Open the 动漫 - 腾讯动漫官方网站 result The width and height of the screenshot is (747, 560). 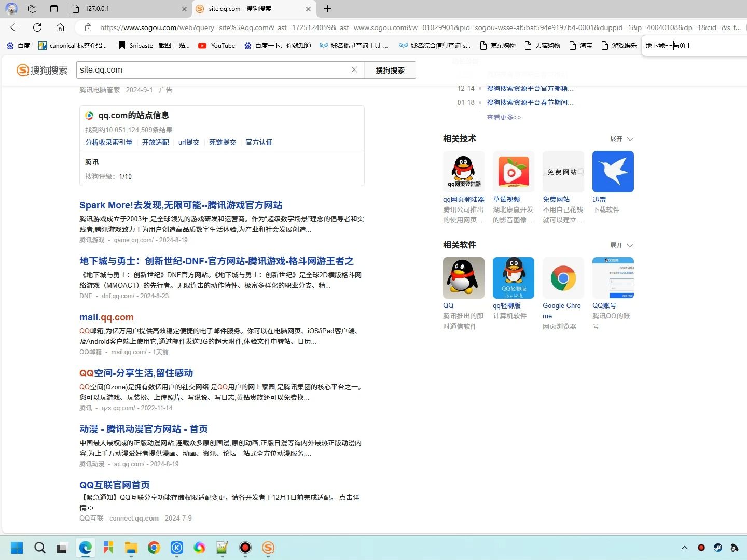tap(144, 429)
